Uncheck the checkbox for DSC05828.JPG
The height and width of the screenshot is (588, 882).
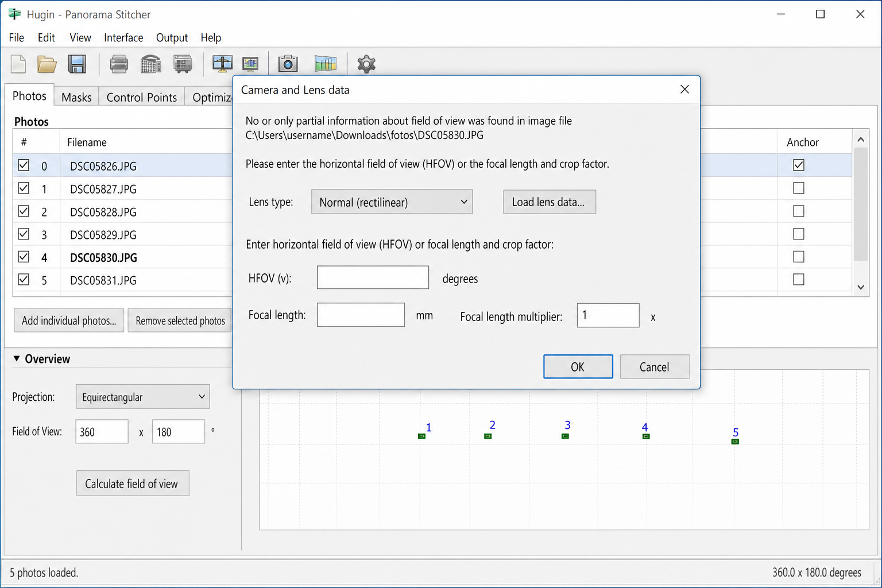[24, 211]
